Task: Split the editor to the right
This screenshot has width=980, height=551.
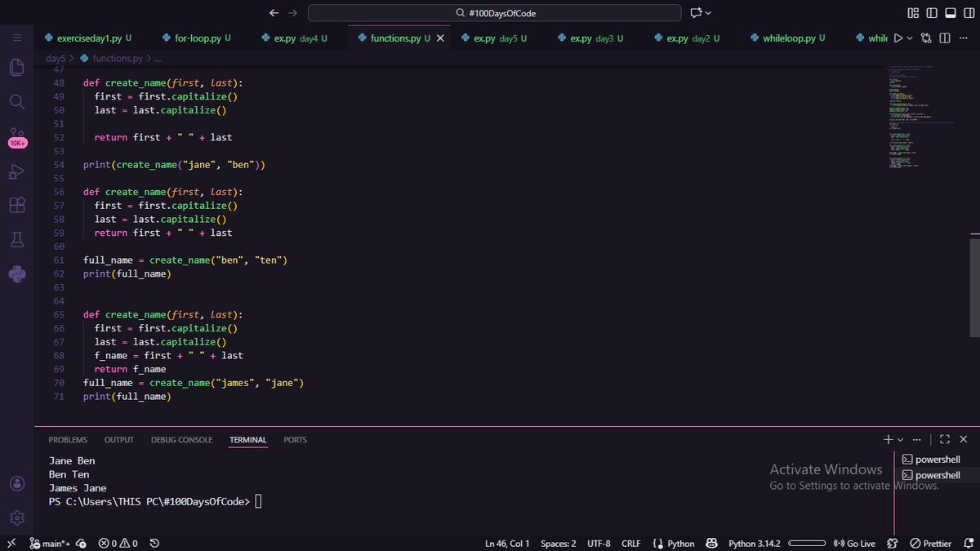Action: point(945,38)
